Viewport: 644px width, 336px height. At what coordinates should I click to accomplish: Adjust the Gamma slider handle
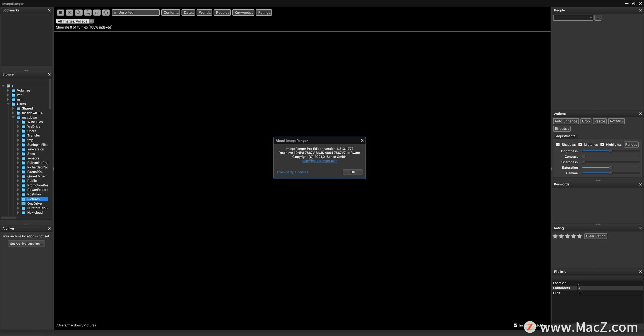click(x=611, y=173)
